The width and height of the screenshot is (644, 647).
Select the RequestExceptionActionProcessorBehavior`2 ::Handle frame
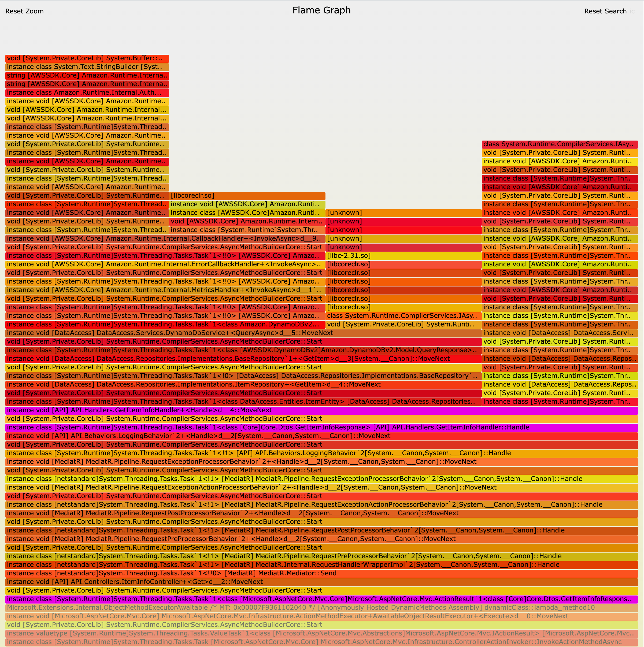click(x=322, y=505)
